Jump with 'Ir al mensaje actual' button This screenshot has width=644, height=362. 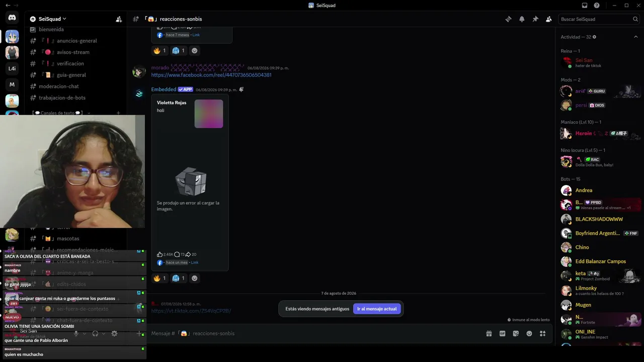click(x=377, y=309)
